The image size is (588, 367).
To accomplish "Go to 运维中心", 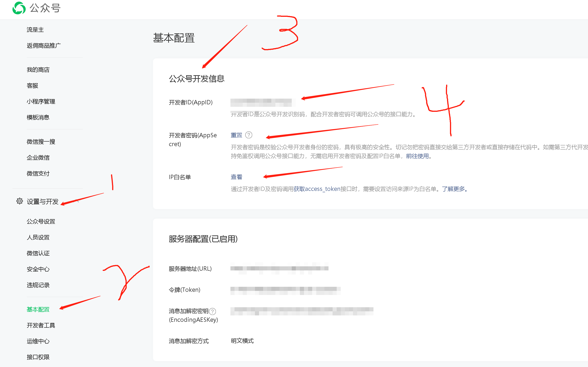I will (38, 341).
